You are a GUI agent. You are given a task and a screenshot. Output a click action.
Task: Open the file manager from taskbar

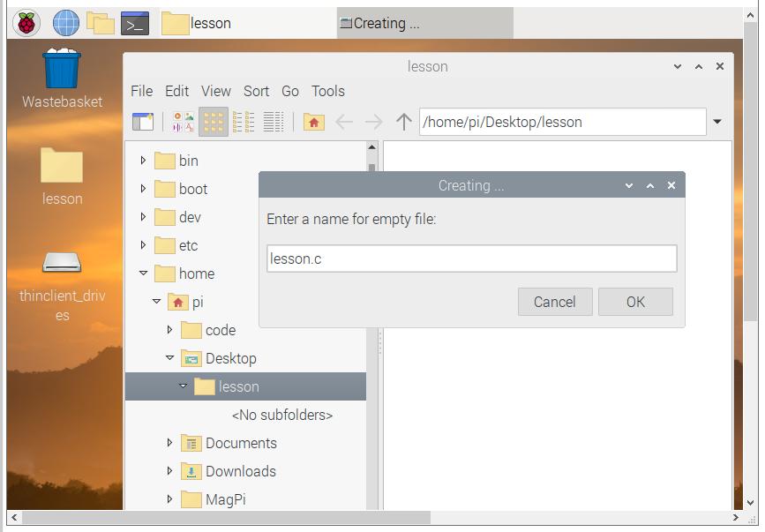pyautogui.click(x=100, y=23)
